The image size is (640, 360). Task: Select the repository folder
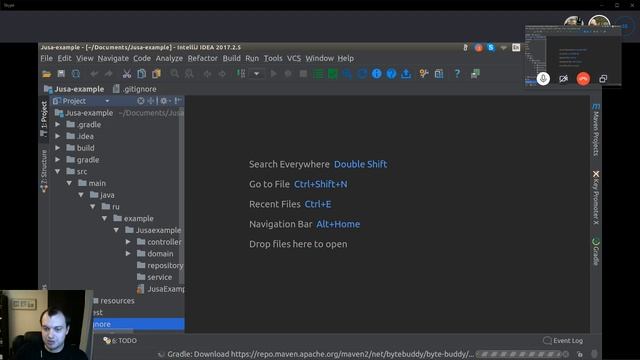160,266
